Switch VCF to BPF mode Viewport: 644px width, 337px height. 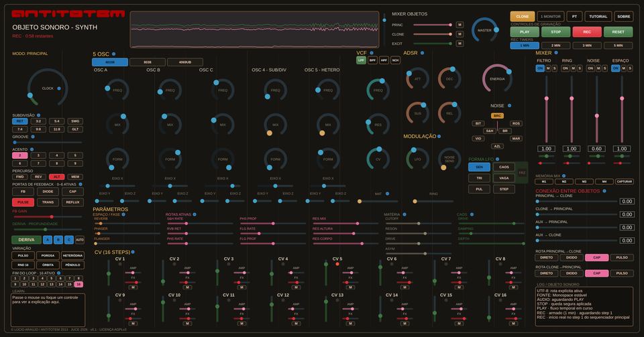(x=372, y=60)
